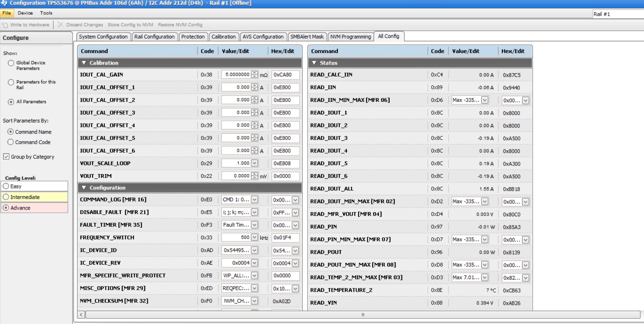Increment IOUT_CAL_GAIN value spinner
644x324 pixels.
click(255, 73)
